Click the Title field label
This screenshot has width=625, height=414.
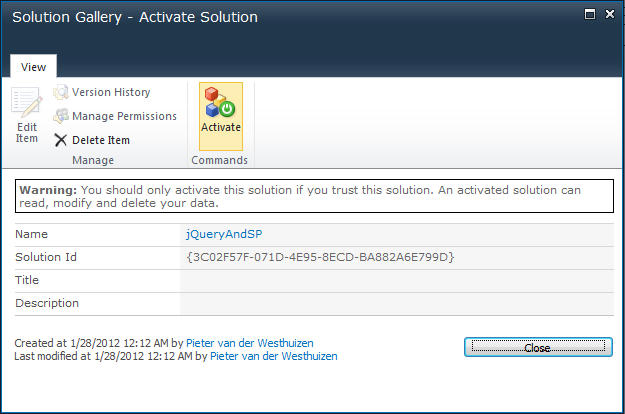point(27,280)
